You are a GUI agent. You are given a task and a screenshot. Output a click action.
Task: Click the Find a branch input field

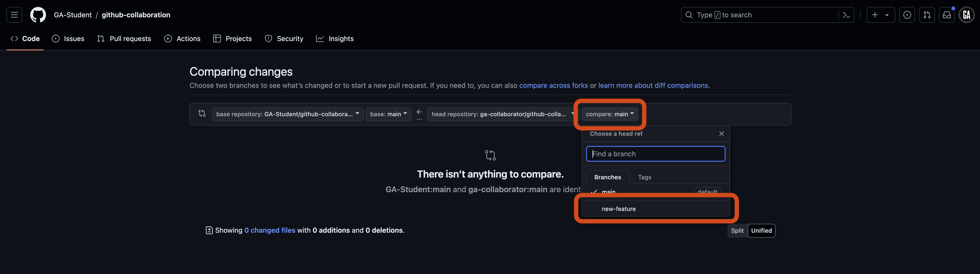(x=655, y=154)
